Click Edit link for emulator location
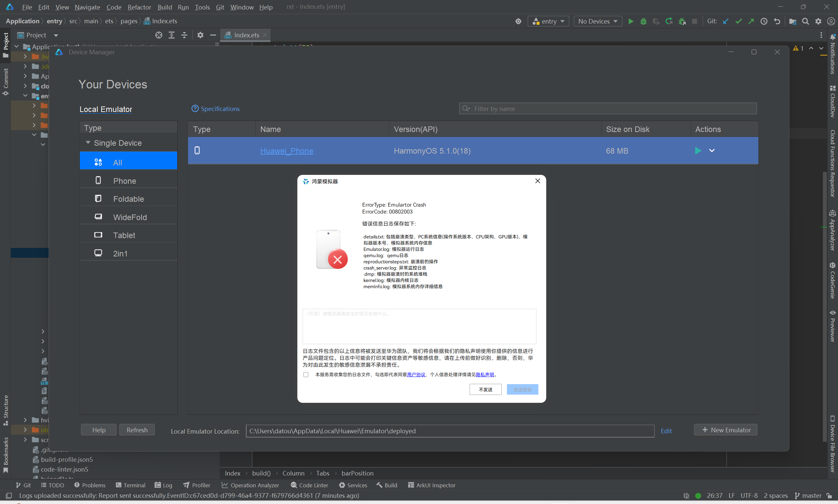 pyautogui.click(x=666, y=431)
